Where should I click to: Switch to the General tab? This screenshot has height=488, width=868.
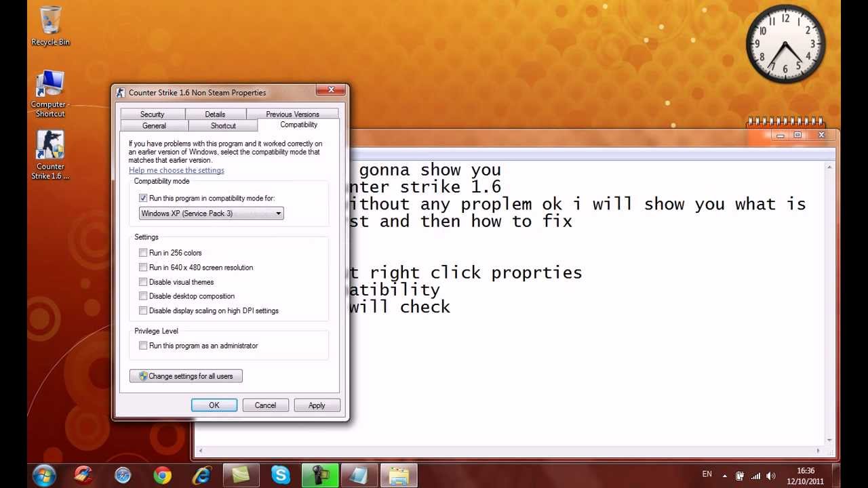click(154, 126)
